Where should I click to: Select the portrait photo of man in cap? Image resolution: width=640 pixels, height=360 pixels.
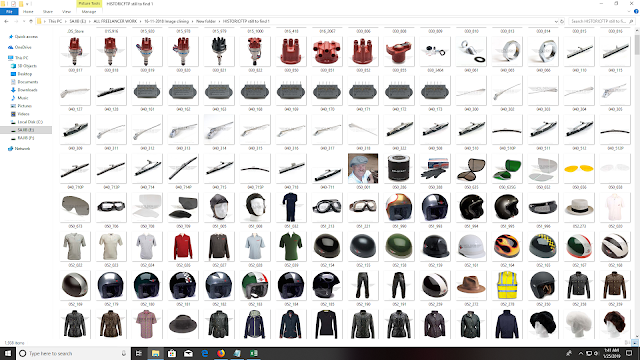[363, 168]
